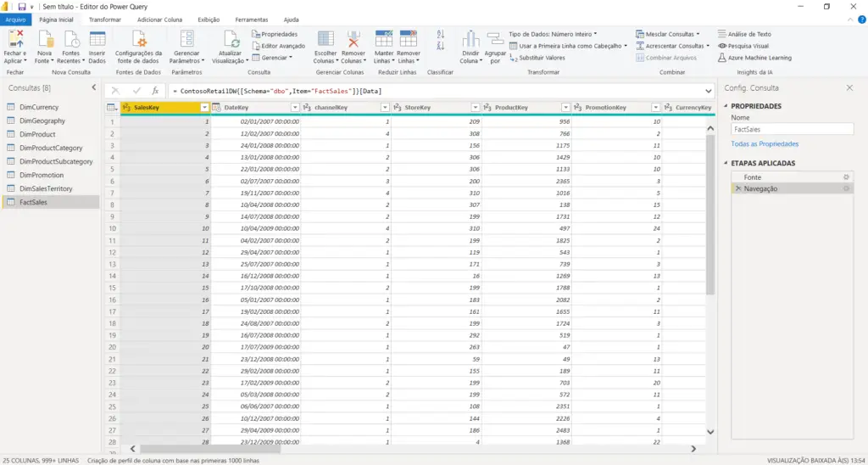Close the Config. Consulta pane
868x465 pixels.
pos(849,87)
